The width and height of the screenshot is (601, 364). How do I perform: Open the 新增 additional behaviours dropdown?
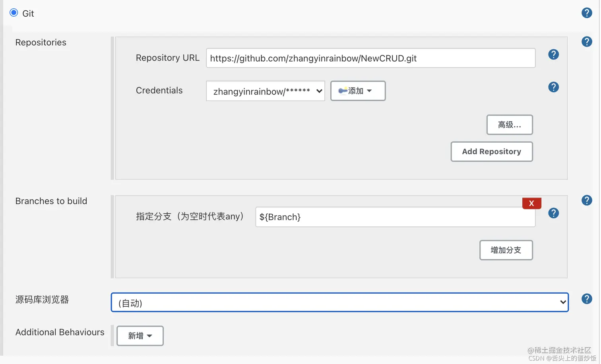point(140,336)
